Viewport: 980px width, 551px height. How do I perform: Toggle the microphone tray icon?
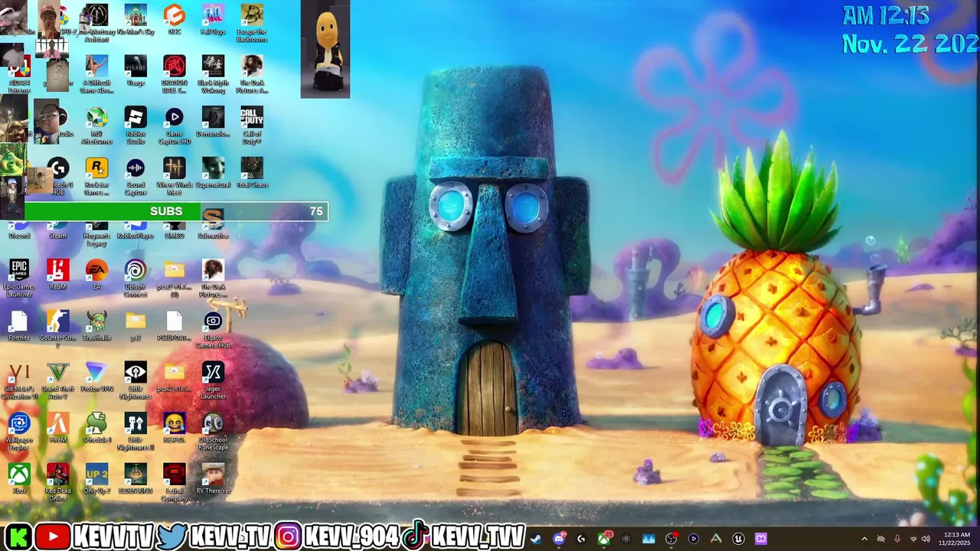point(897,539)
